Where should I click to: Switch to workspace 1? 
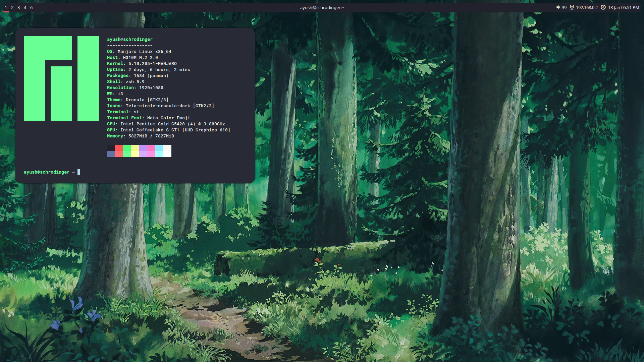(x=6, y=7)
